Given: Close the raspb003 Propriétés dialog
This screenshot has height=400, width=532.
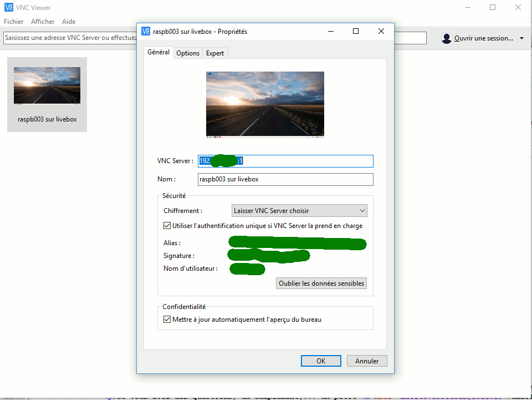Looking at the screenshot, I should click(x=381, y=32).
